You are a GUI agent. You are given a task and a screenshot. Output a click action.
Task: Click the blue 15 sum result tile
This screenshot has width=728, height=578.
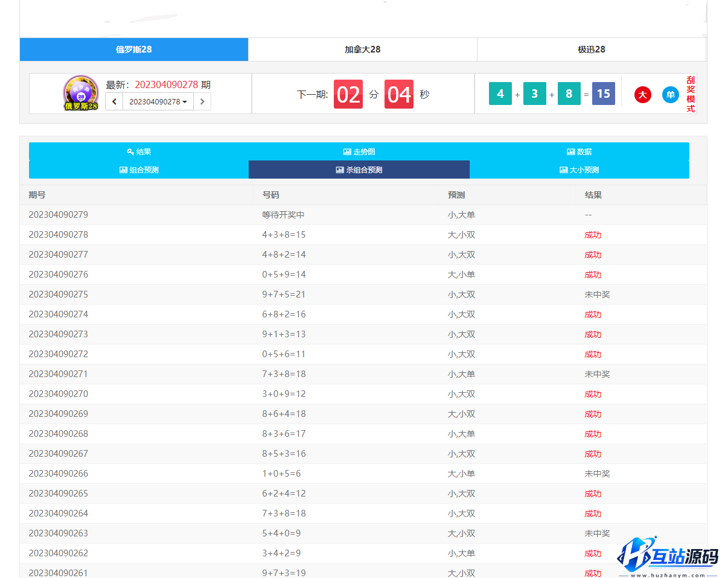[603, 94]
